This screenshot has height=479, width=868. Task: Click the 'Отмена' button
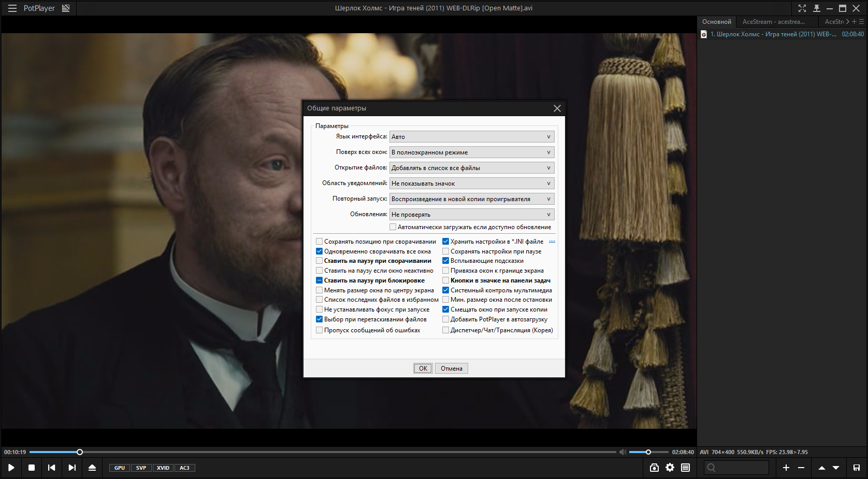pyautogui.click(x=451, y=369)
